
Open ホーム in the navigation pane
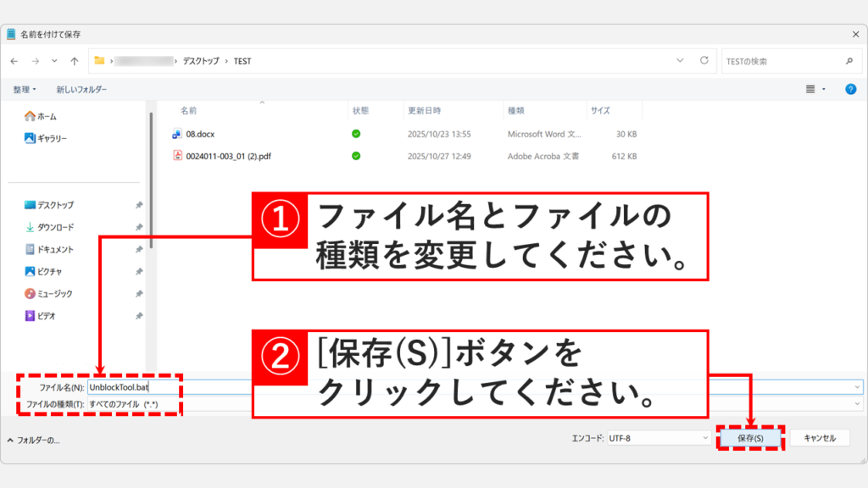pyautogui.click(x=46, y=116)
